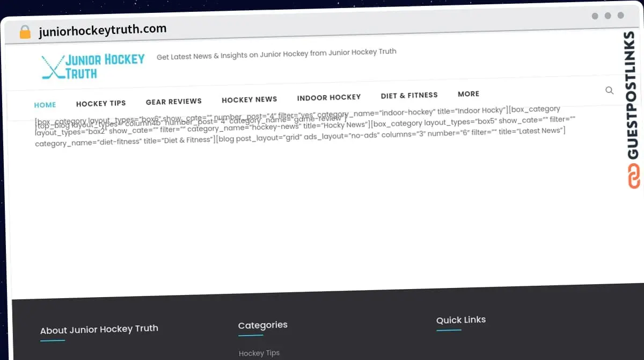Go to the Home menu item
This screenshot has width=644, height=360.
45,105
